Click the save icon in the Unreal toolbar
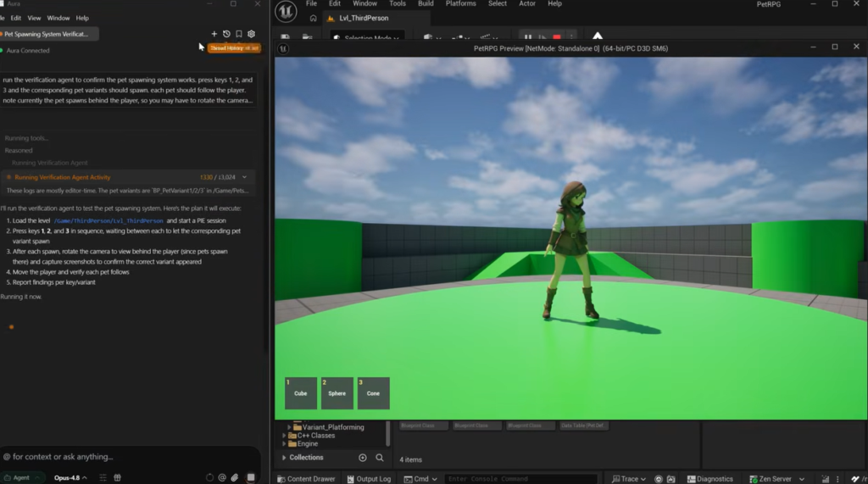This screenshot has width=868, height=484. [285, 37]
